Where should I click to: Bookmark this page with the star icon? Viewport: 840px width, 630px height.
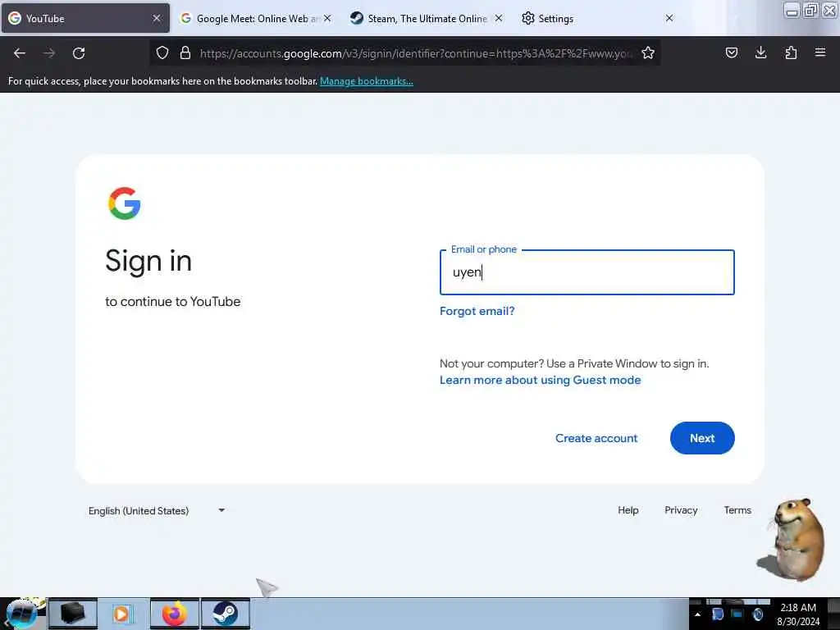(x=648, y=52)
